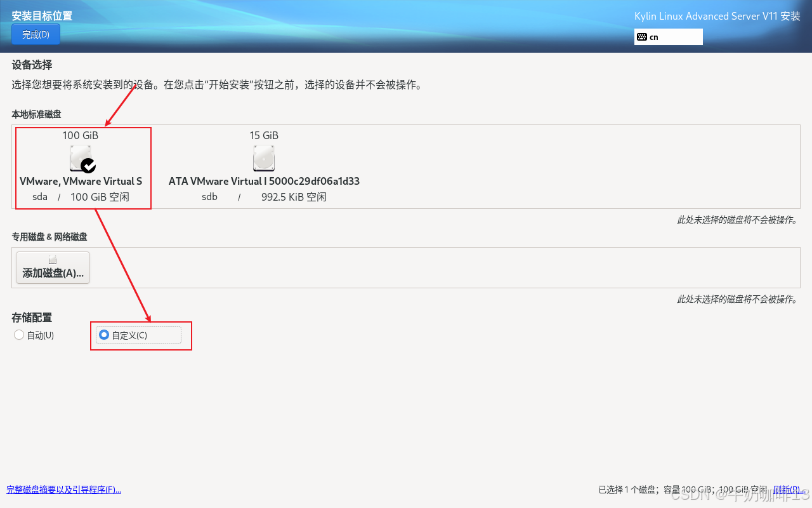This screenshot has width=812, height=508.
Task: Open the cn keyboard layout indicator
Action: click(x=668, y=37)
